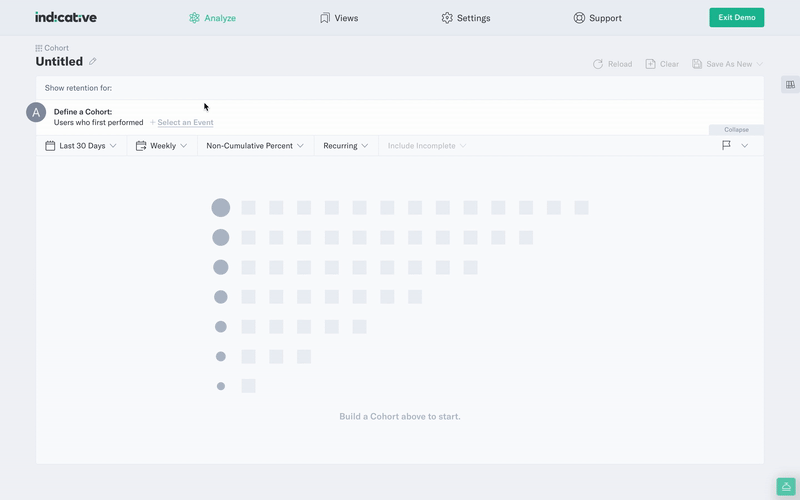
Task: Click the Save floppy disk icon
Action: tap(697, 64)
